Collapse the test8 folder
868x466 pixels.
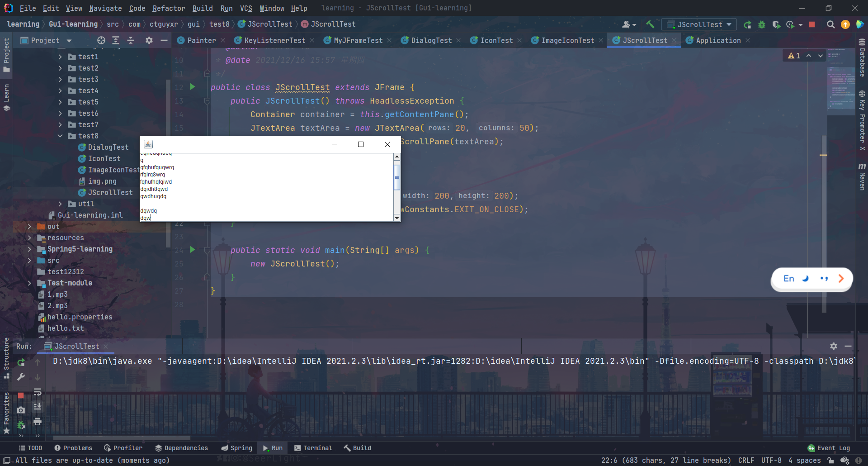click(x=60, y=136)
